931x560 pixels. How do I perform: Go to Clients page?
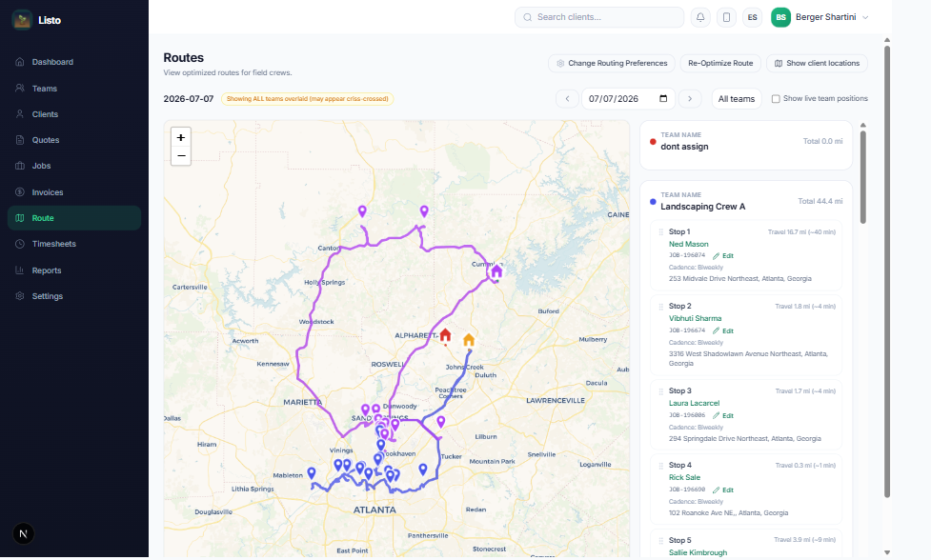click(x=45, y=114)
